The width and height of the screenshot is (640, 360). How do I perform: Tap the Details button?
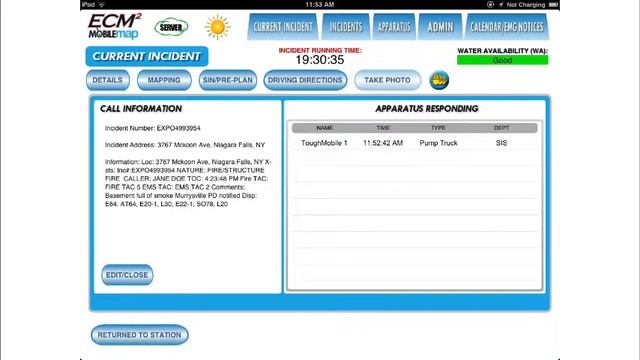(x=108, y=80)
